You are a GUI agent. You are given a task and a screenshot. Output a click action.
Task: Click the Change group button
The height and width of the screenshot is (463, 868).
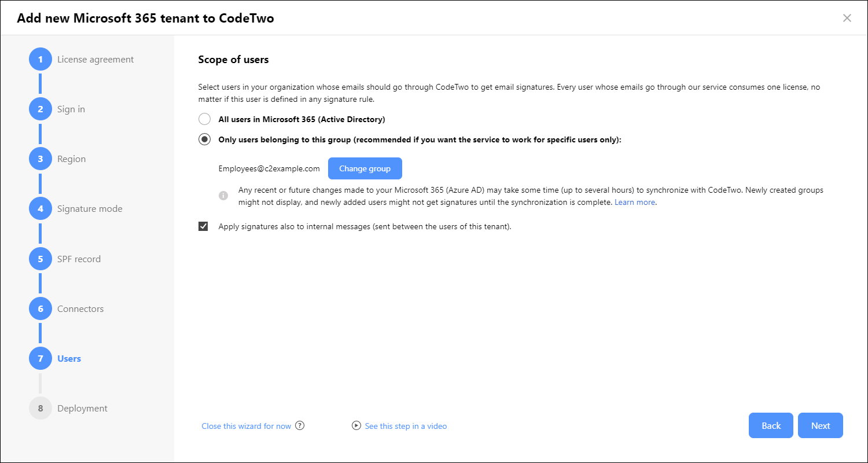click(x=365, y=168)
